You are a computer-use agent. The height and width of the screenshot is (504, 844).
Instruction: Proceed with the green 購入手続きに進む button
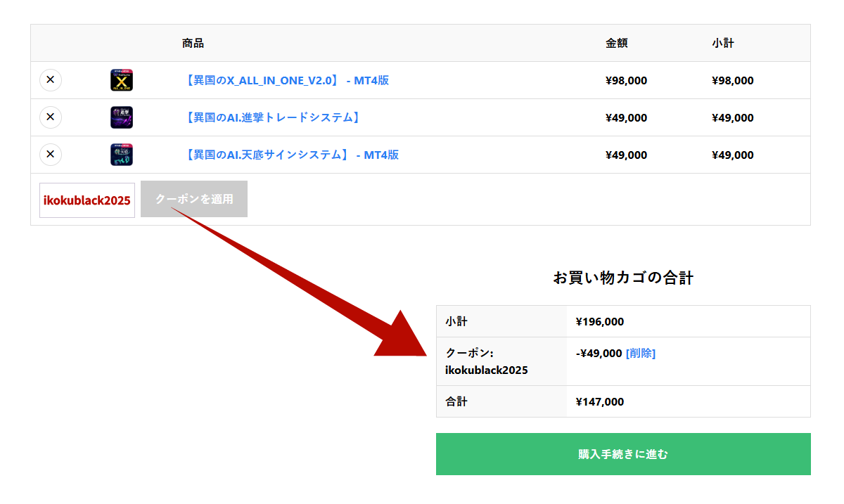[x=623, y=454]
